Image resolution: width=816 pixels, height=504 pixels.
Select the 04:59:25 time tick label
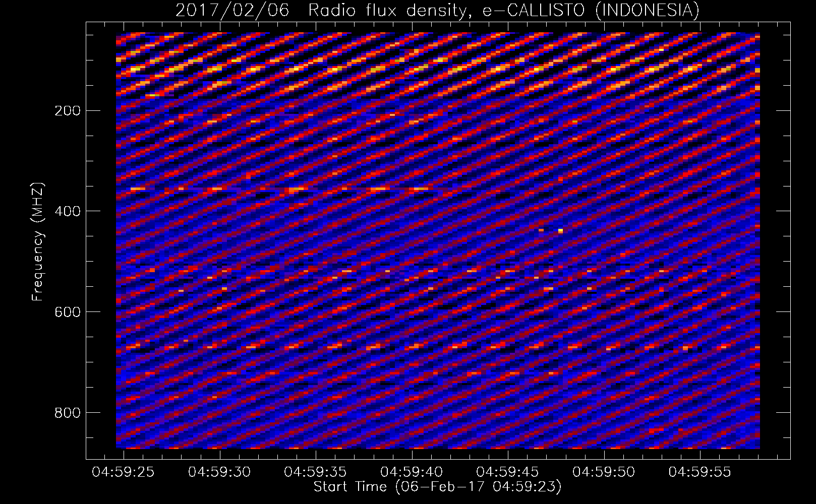(x=123, y=472)
